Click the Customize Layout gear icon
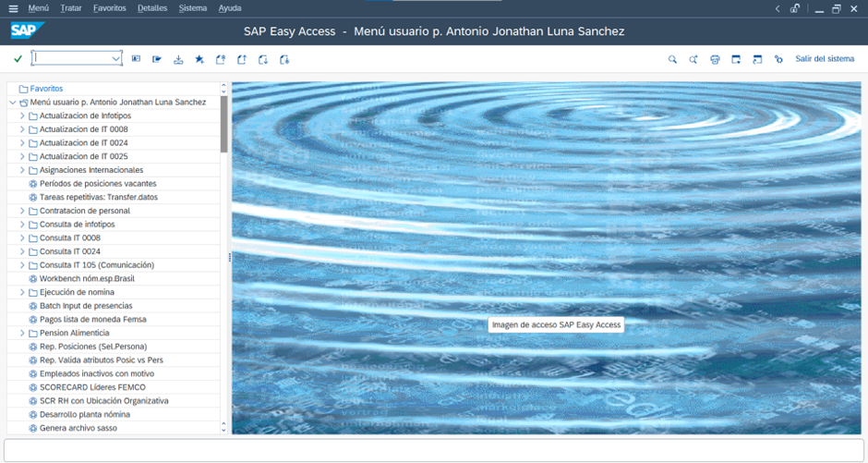 [778, 59]
